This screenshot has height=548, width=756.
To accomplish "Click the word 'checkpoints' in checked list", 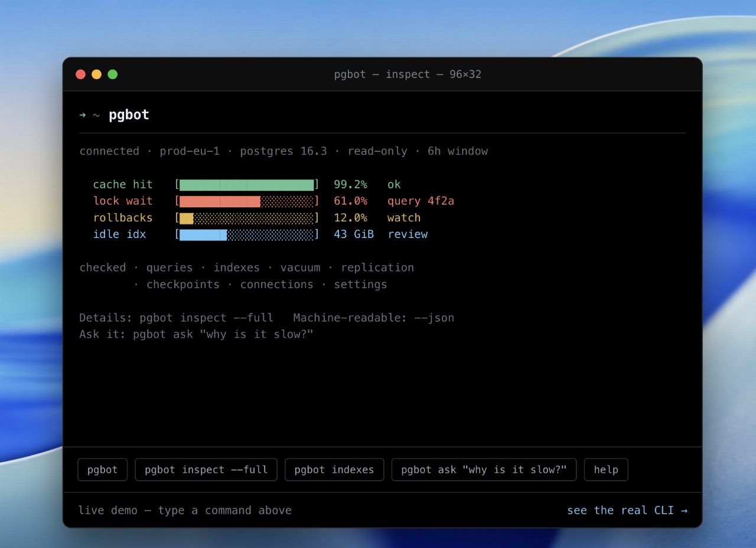I will click(183, 284).
